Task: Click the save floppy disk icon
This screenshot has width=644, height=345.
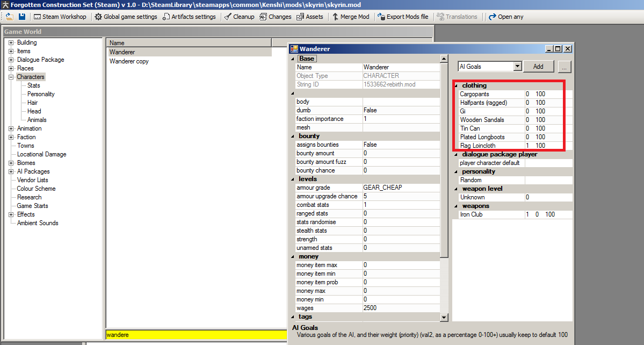Action: coord(22,17)
